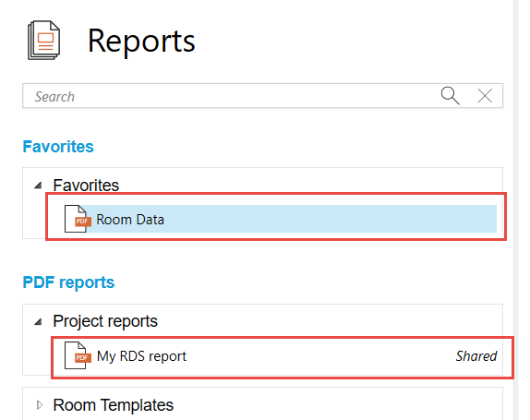Click the Reports page title

(141, 42)
